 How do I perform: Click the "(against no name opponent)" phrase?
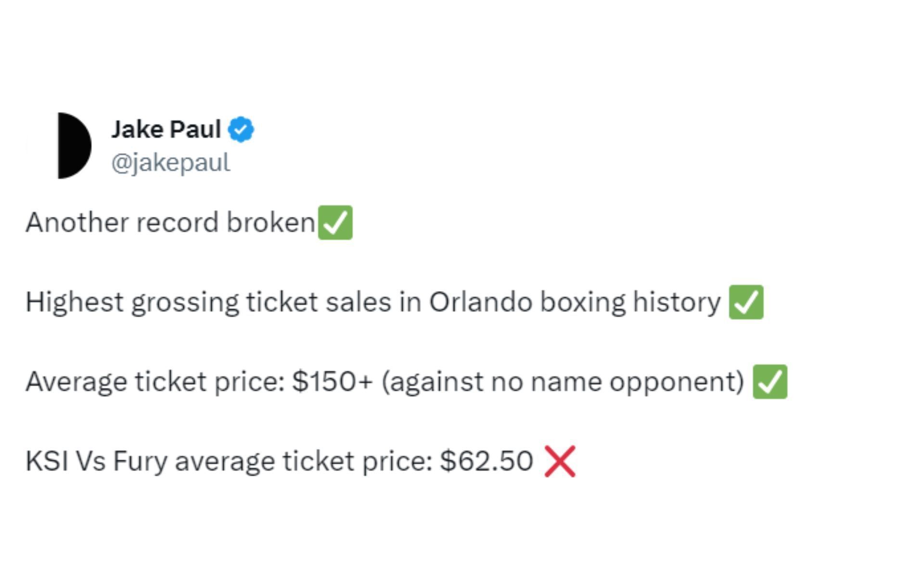[563, 381]
